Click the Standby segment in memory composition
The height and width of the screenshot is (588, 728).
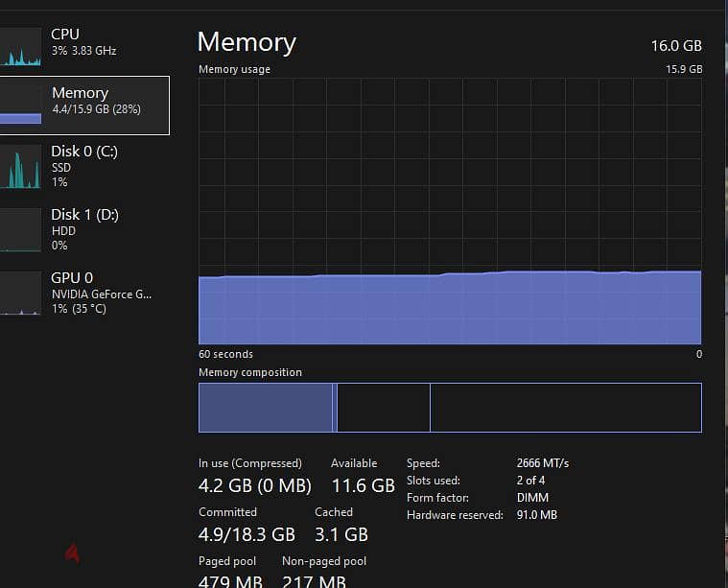(384, 408)
